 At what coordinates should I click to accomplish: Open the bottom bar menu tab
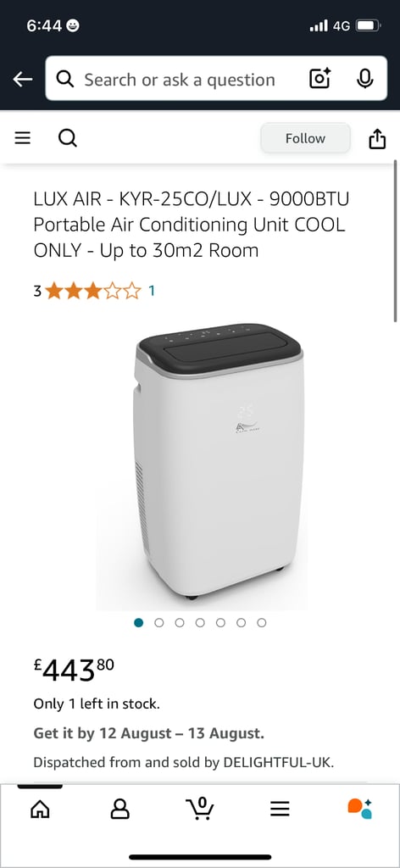point(280,810)
